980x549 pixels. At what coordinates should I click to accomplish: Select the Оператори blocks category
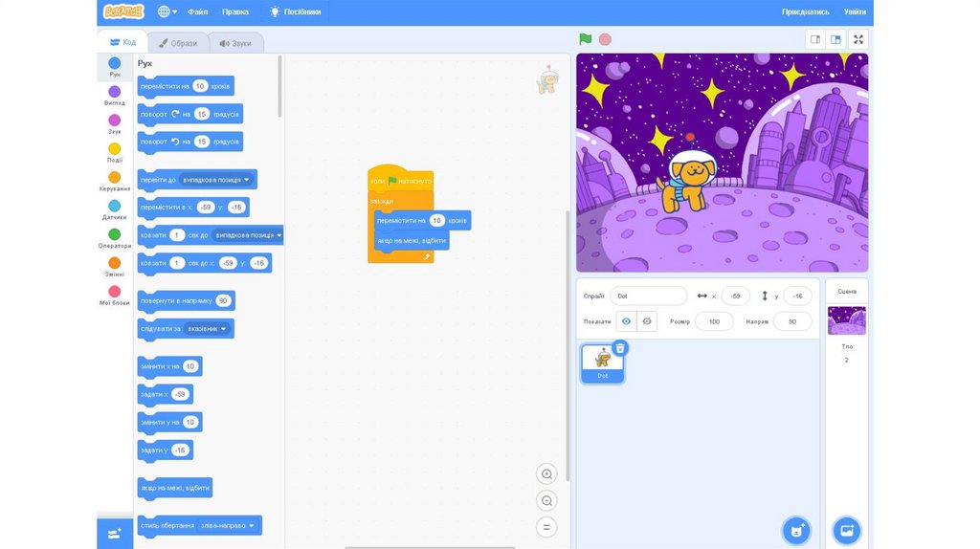coord(115,238)
